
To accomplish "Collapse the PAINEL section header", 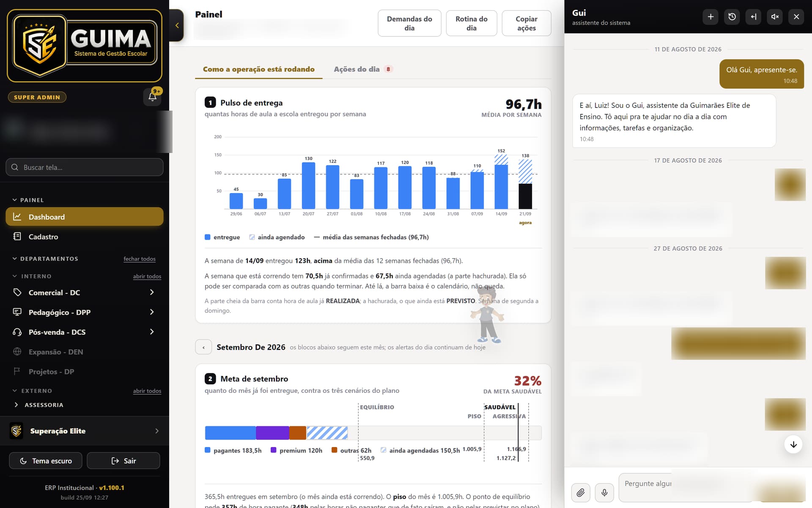I will point(28,200).
